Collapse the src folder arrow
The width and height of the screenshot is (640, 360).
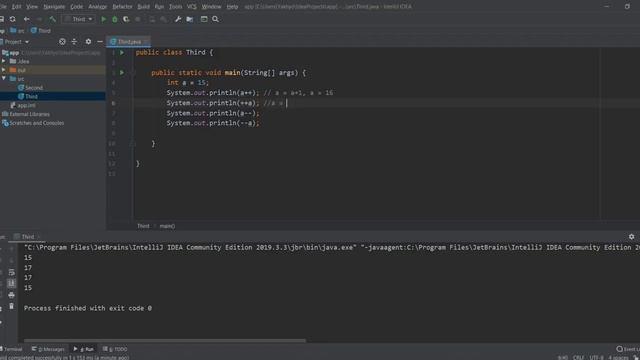[4, 79]
